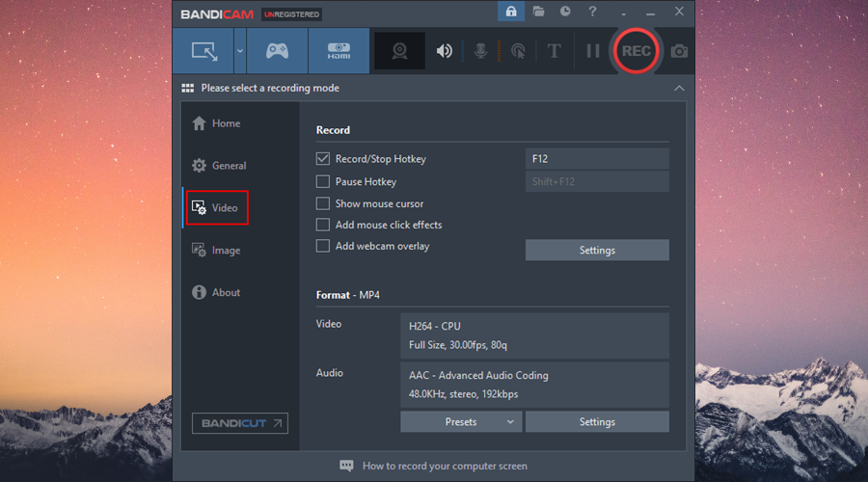868x482 pixels.
Task: Check Add webcam overlay box
Action: [x=323, y=246]
